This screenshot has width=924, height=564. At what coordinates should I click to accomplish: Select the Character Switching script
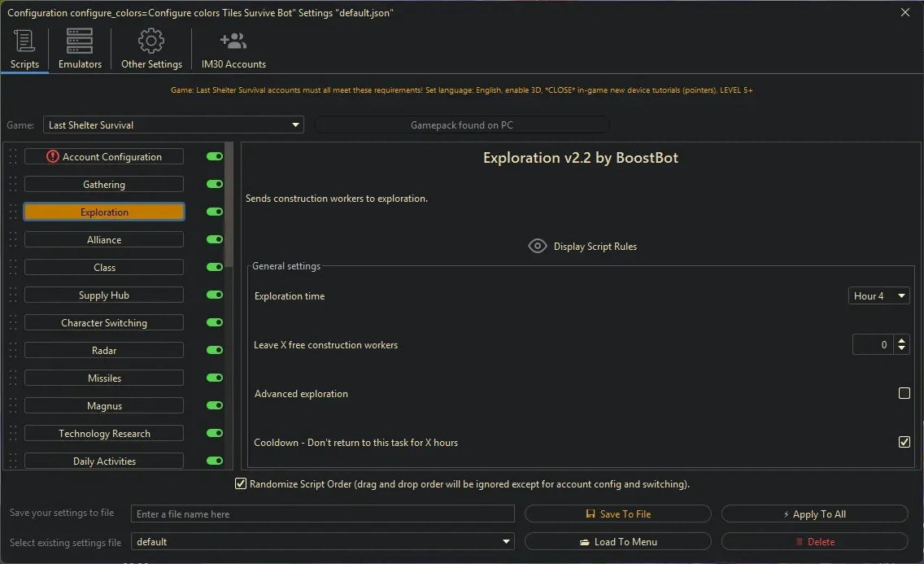coord(104,322)
